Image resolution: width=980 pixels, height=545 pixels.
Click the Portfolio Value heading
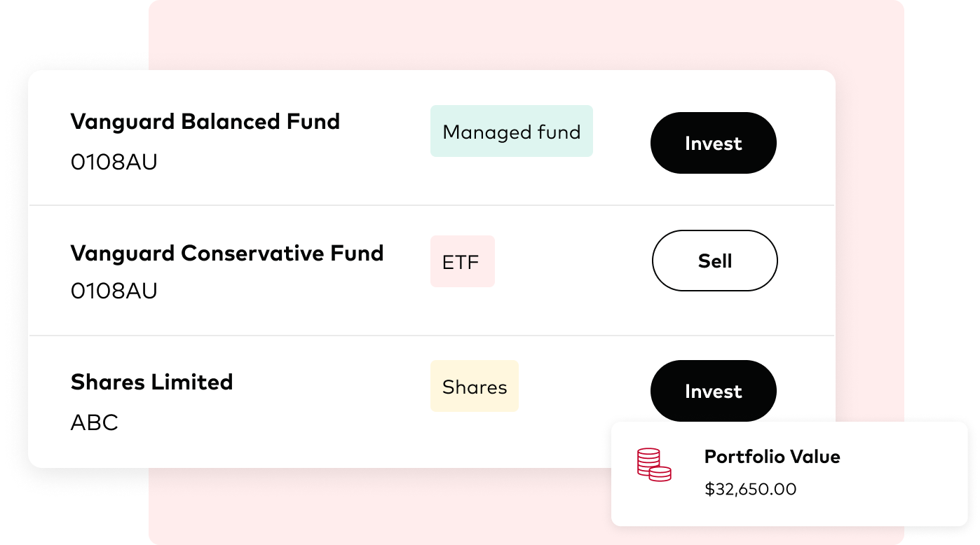click(773, 457)
